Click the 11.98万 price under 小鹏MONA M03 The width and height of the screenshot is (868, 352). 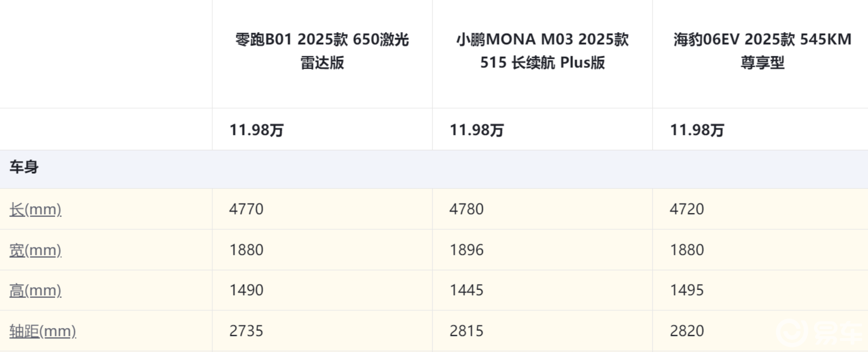click(x=477, y=130)
